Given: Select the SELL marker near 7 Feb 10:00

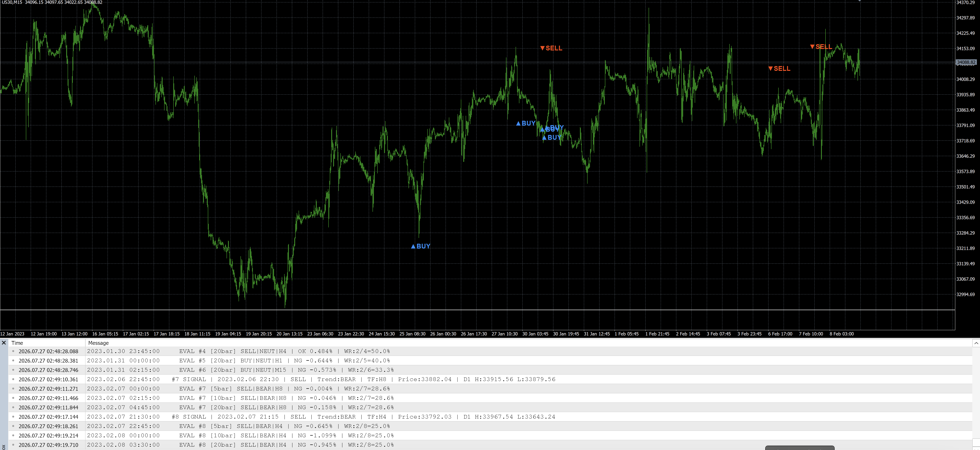Looking at the screenshot, I should [821, 47].
